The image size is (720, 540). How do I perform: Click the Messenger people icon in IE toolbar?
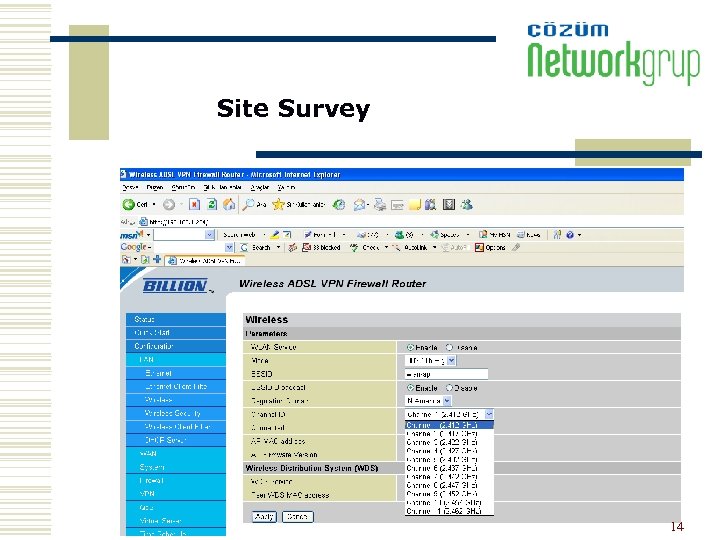pyautogui.click(x=467, y=204)
